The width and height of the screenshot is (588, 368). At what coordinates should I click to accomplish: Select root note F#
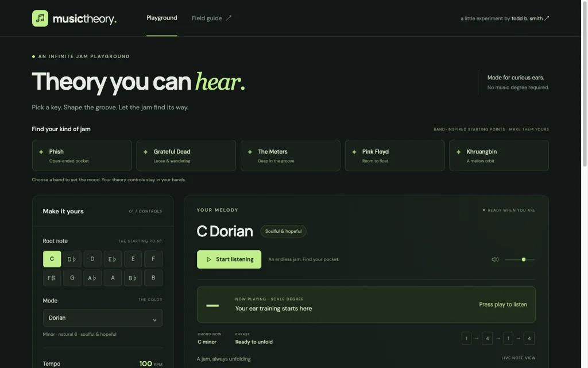(x=52, y=278)
